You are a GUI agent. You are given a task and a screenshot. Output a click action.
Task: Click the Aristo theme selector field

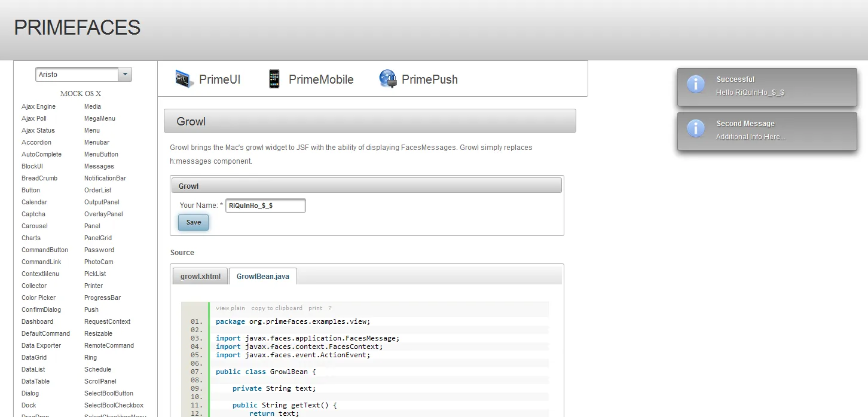click(77, 75)
